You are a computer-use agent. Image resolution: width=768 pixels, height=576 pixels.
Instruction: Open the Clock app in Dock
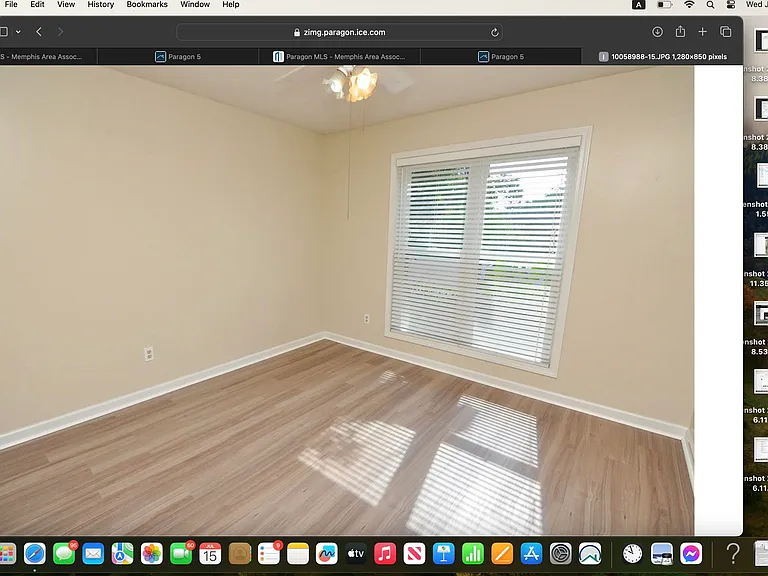(632, 554)
